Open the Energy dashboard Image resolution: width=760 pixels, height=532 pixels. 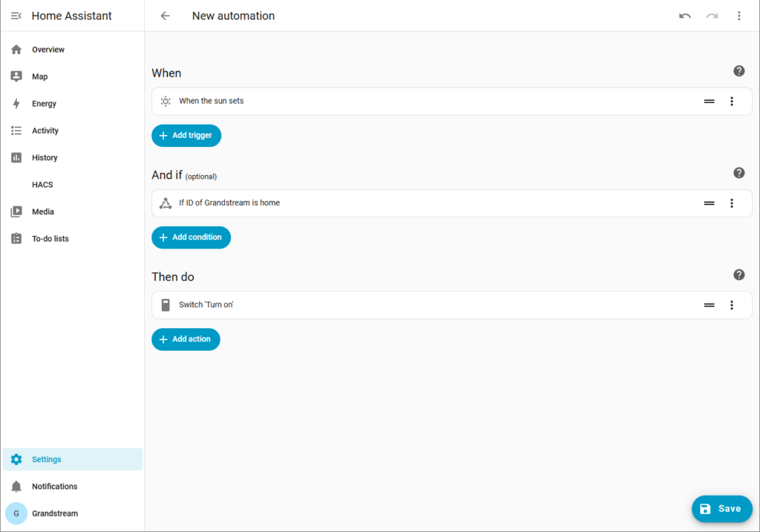tap(73, 104)
